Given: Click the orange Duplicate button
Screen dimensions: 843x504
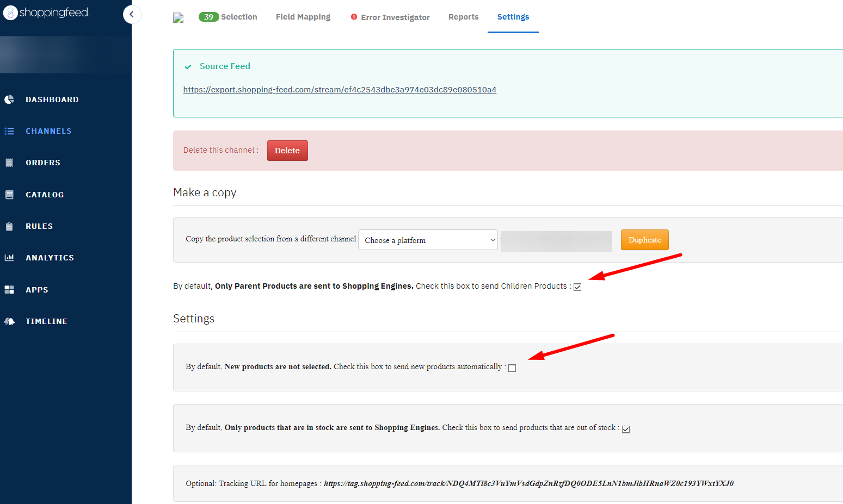Looking at the screenshot, I should (644, 240).
